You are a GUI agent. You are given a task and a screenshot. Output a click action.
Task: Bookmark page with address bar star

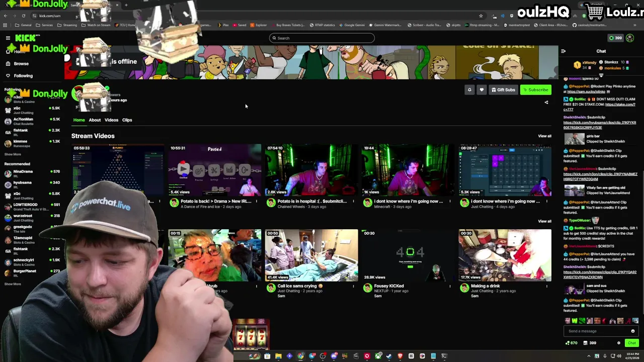[x=481, y=16]
